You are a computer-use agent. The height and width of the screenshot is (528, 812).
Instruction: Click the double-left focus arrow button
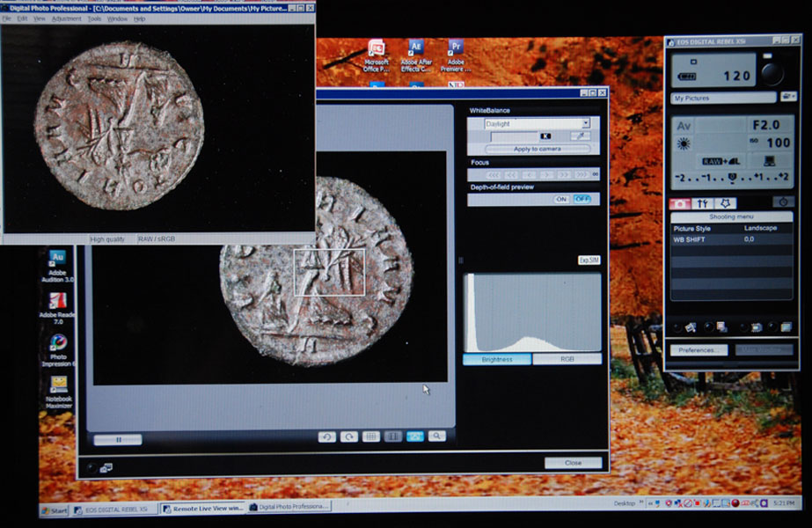click(511, 174)
